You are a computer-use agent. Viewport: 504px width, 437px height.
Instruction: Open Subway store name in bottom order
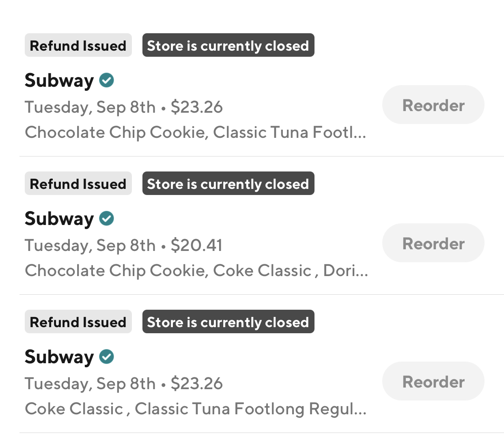tap(59, 357)
